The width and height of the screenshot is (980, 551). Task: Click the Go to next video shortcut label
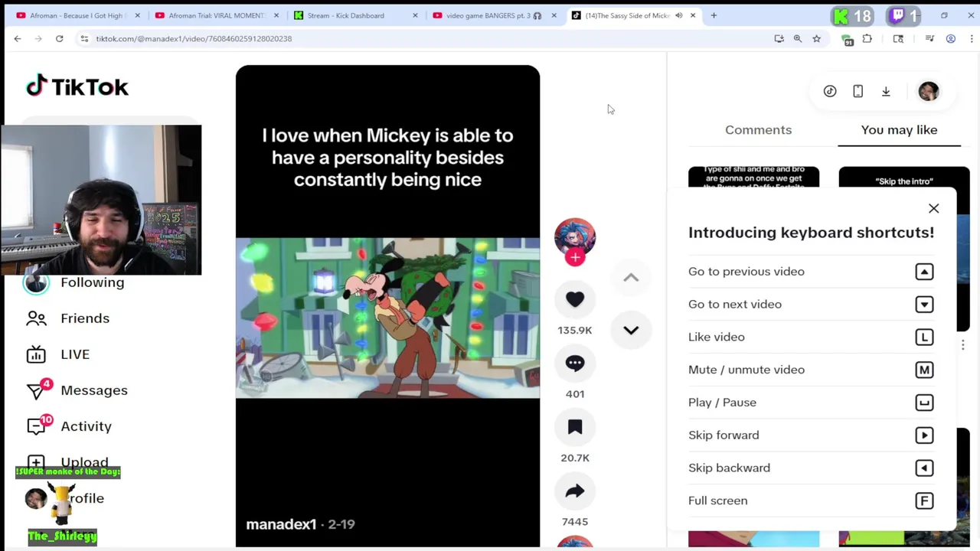pyautogui.click(x=735, y=305)
